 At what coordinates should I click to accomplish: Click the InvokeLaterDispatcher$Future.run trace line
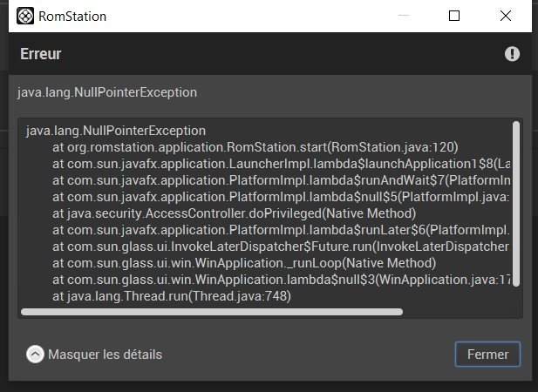pyautogui.click(x=281, y=247)
